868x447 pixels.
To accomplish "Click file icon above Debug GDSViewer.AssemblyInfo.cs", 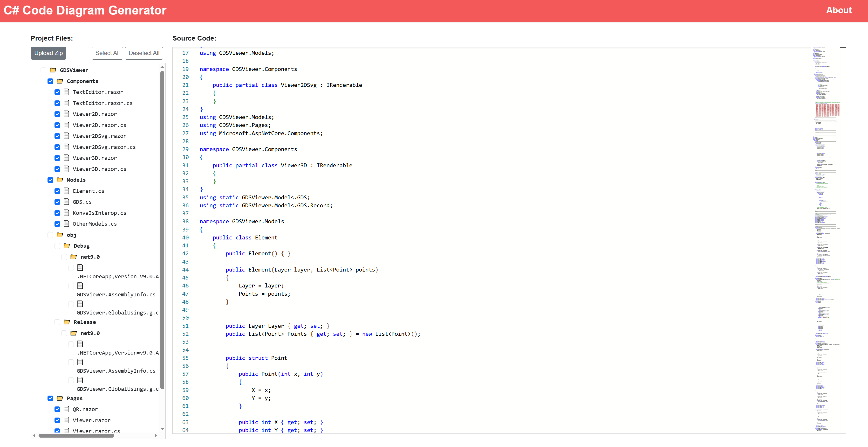I will (80, 286).
